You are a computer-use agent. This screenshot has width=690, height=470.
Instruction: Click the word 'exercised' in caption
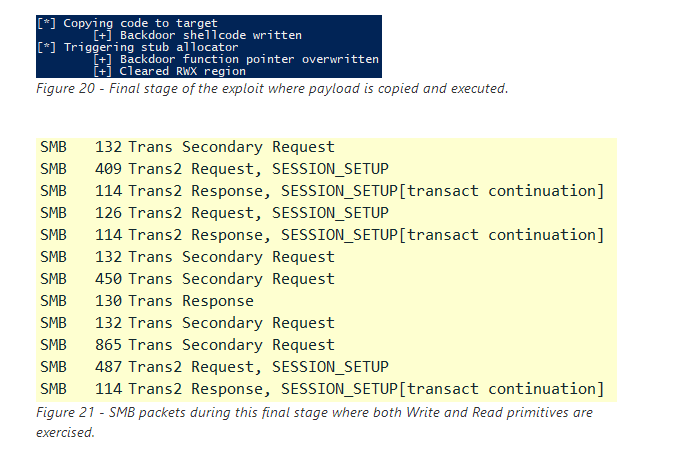[x=64, y=432]
